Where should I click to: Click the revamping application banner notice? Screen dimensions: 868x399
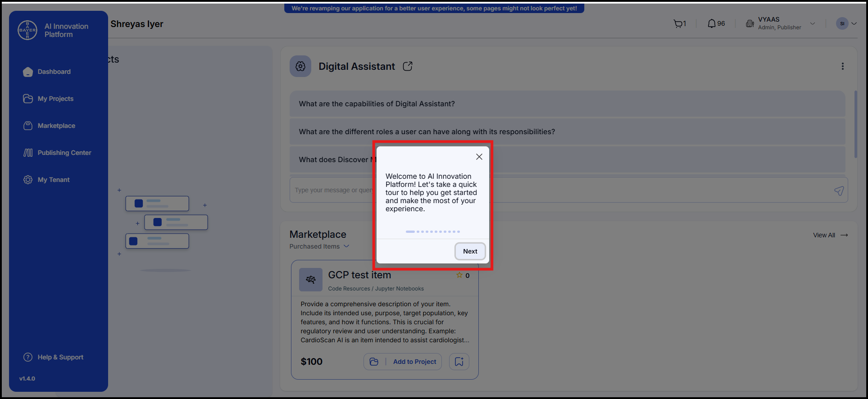click(434, 8)
